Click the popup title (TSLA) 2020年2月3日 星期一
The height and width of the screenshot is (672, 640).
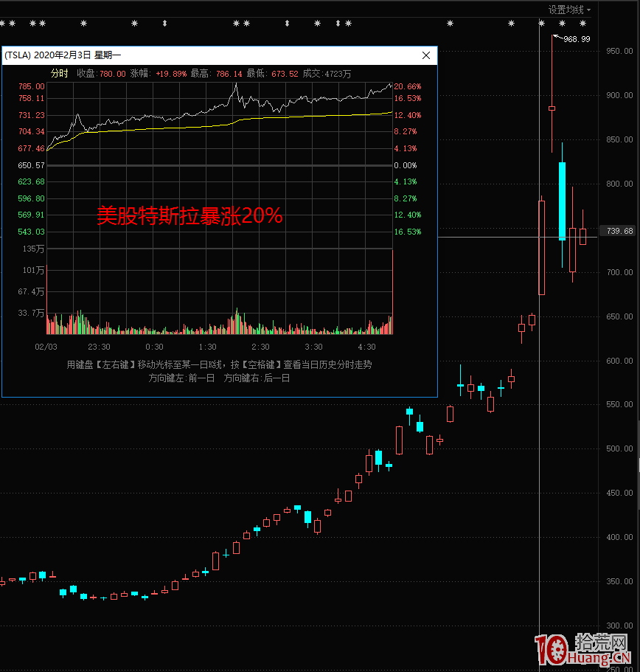[63, 55]
